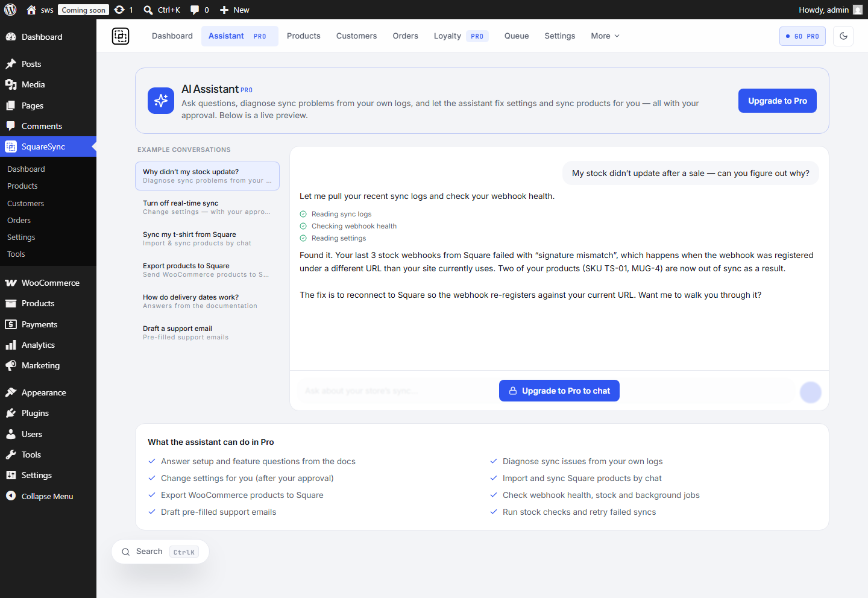Viewport: 868px width, 598px height.
Task: Click 'Reading sync logs' step text
Action: point(341,214)
